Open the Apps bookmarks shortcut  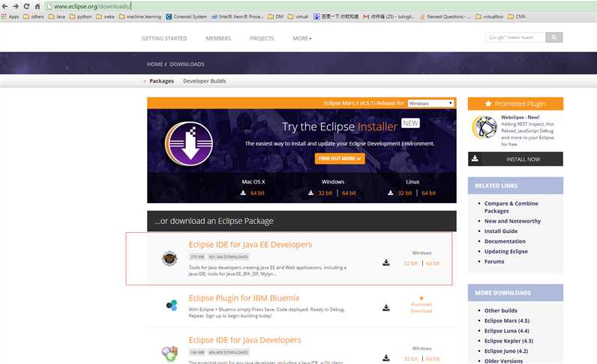[x=10, y=16]
